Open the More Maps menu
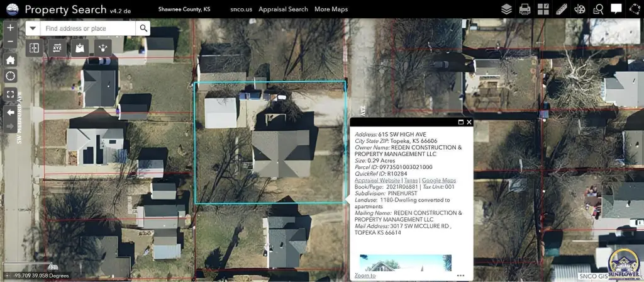This screenshot has height=282, width=644. pos(331,9)
